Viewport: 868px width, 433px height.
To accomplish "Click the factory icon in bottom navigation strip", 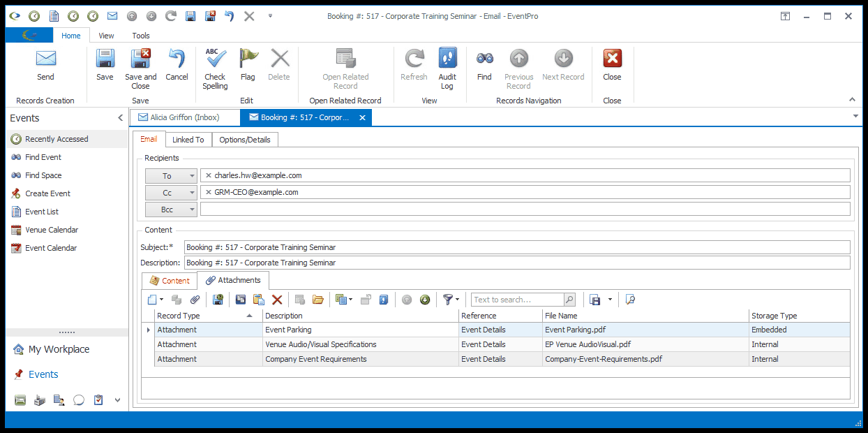I will point(40,400).
